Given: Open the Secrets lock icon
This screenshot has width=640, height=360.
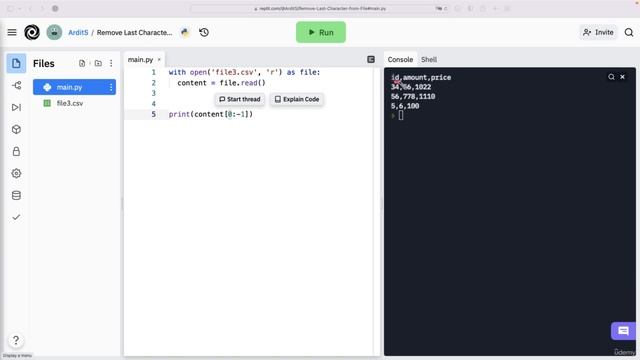Looking at the screenshot, I should coord(16,151).
